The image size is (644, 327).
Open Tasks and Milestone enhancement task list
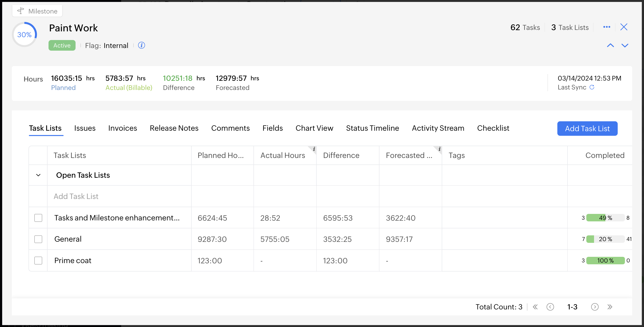(117, 218)
